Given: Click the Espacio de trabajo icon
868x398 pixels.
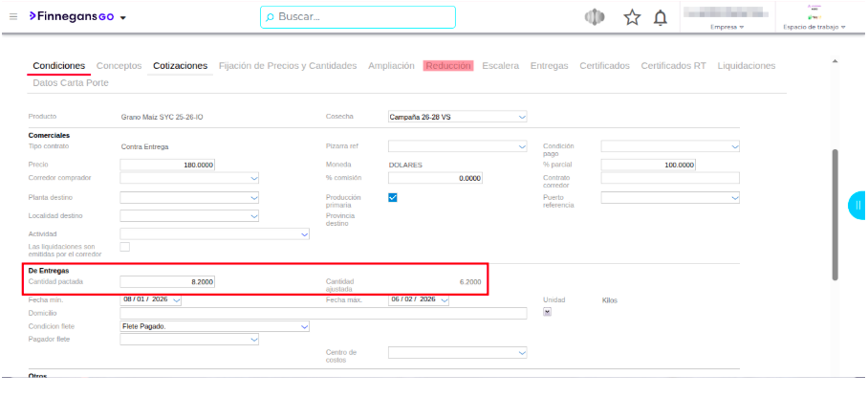Looking at the screenshot, I should pyautogui.click(x=814, y=11).
